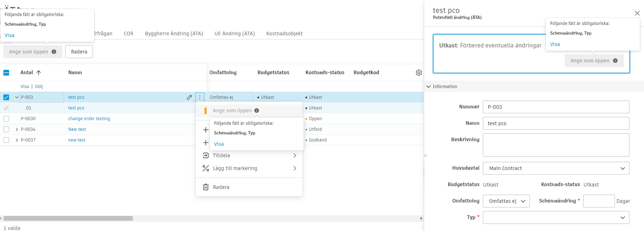Expand the P-0034 row
Viewport: 644px width, 231px height.
[x=17, y=129]
